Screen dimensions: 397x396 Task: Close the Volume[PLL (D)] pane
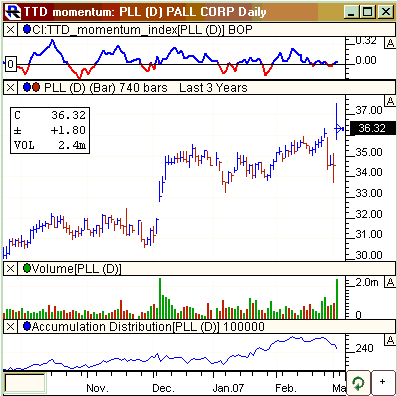pyautogui.click(x=10, y=269)
